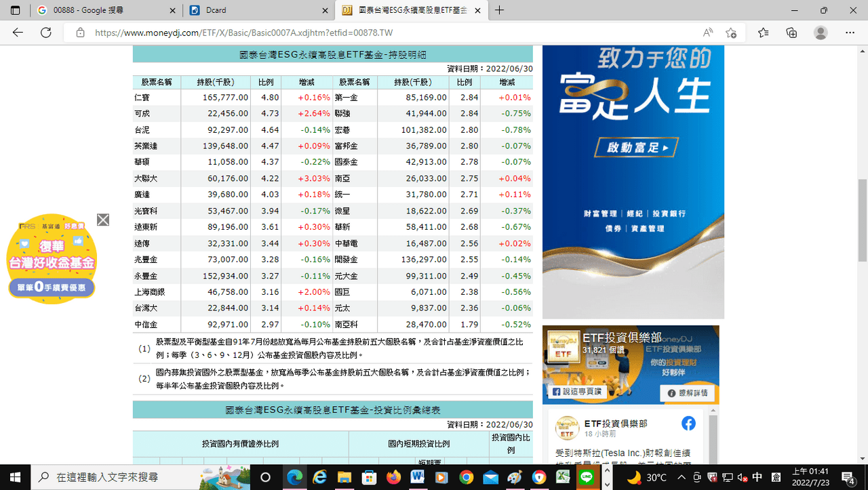The width and height of the screenshot is (868, 490).
Task: Launch Internet Explorer from taskbar
Action: pos(319,477)
